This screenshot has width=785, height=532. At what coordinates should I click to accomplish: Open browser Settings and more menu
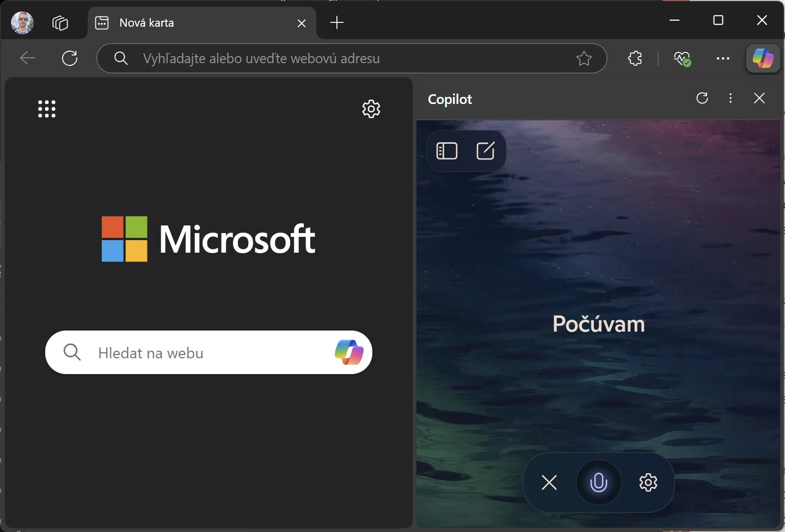coord(723,58)
